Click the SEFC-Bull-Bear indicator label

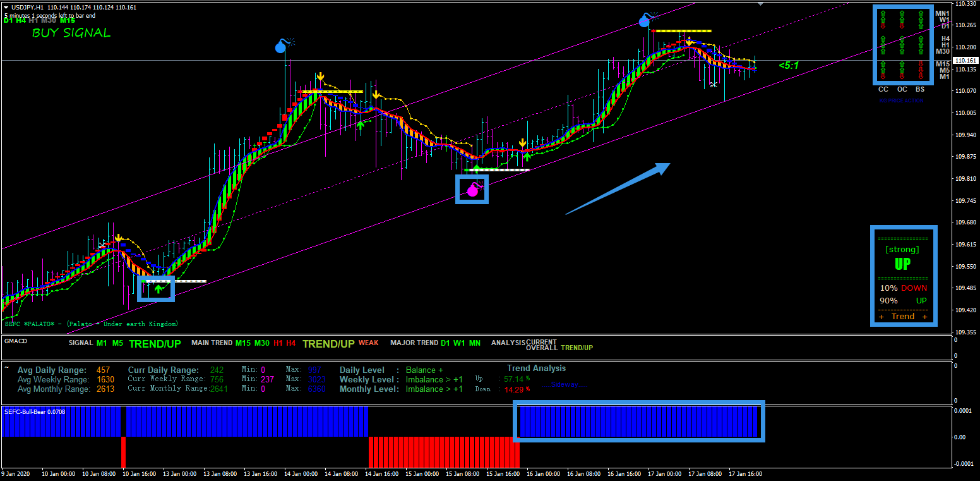point(35,412)
